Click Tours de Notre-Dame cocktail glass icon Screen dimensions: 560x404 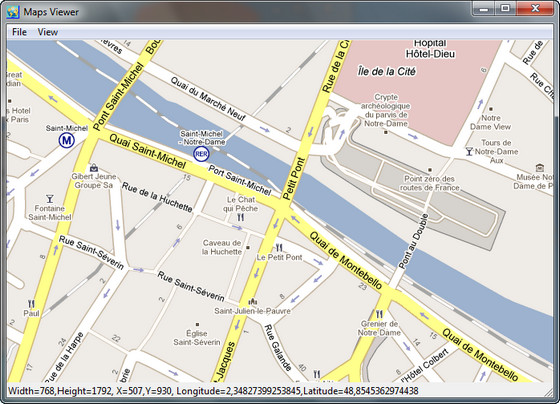tap(469, 151)
